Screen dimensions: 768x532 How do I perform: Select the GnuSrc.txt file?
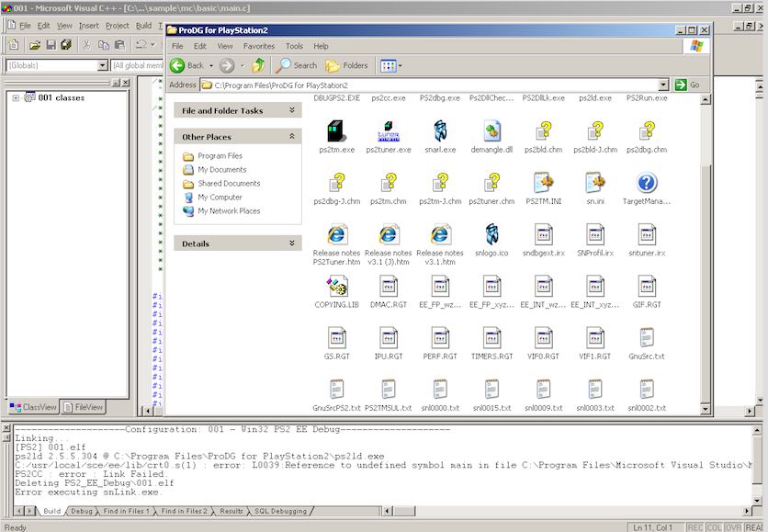click(647, 338)
